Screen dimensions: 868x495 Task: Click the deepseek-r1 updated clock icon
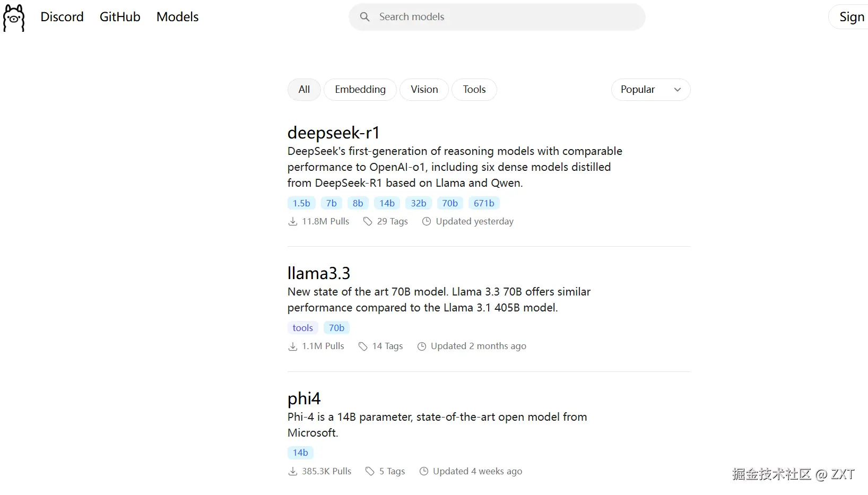426,221
